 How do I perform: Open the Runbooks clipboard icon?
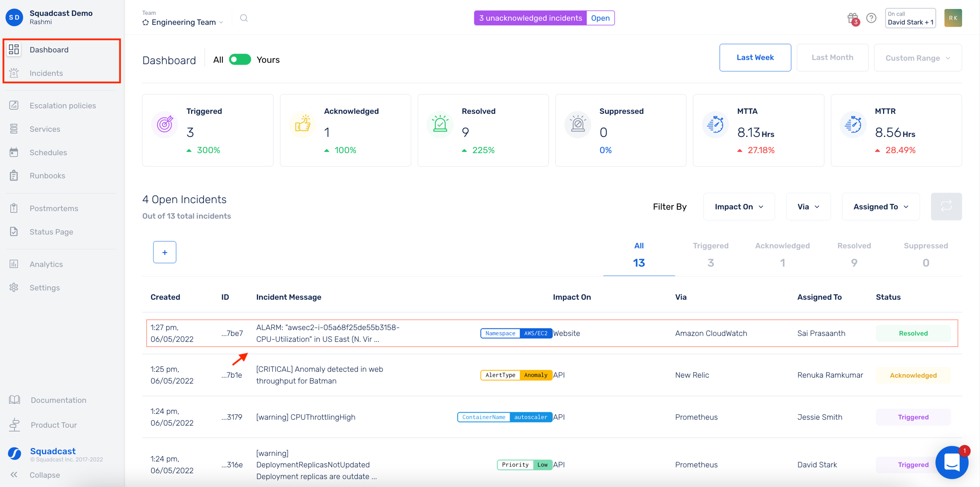[14, 175]
